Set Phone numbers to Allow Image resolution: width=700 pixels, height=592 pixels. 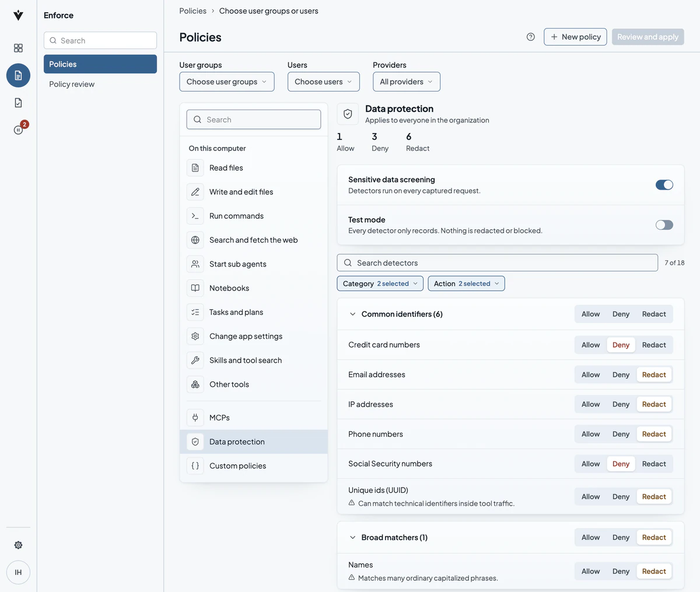(x=590, y=434)
